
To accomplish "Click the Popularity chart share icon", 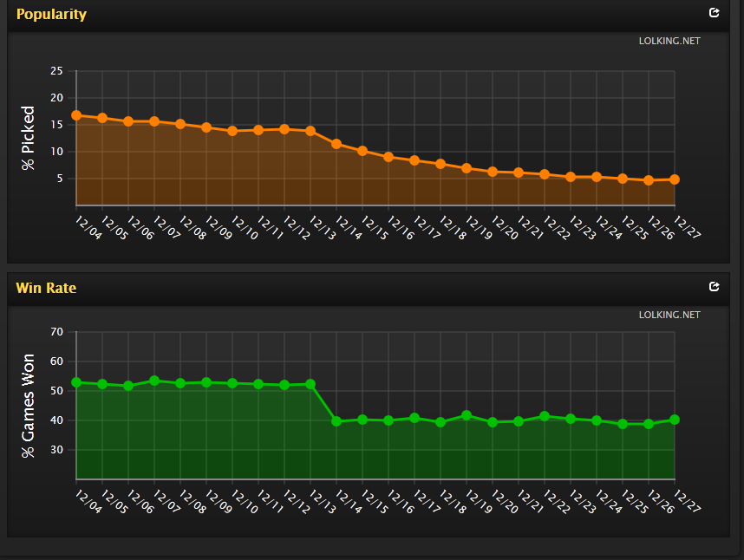I will 715,13.
